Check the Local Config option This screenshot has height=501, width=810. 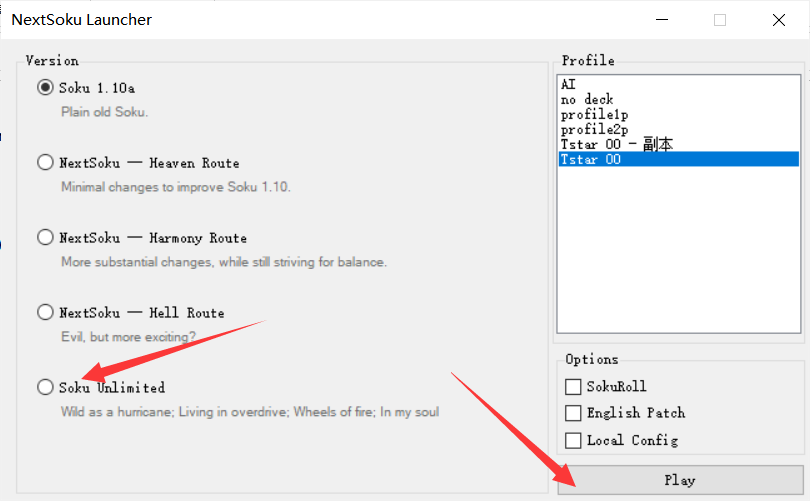tap(573, 440)
